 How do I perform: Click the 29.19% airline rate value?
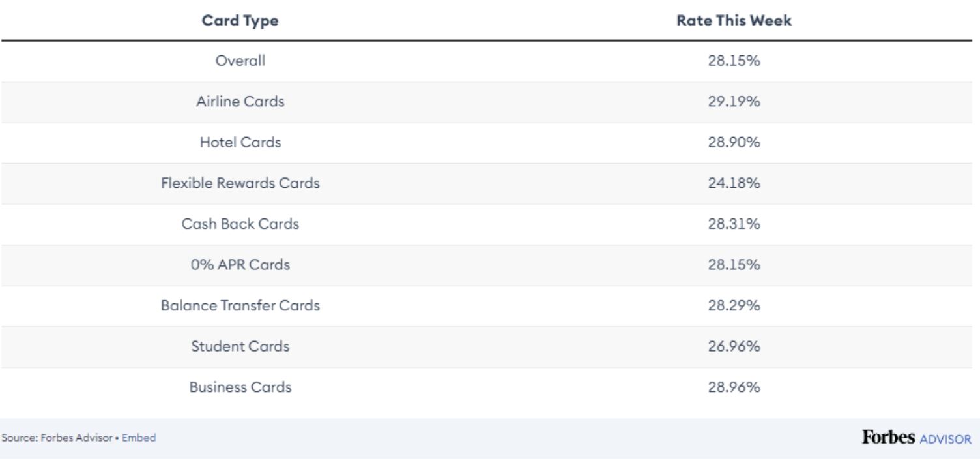coord(734,102)
